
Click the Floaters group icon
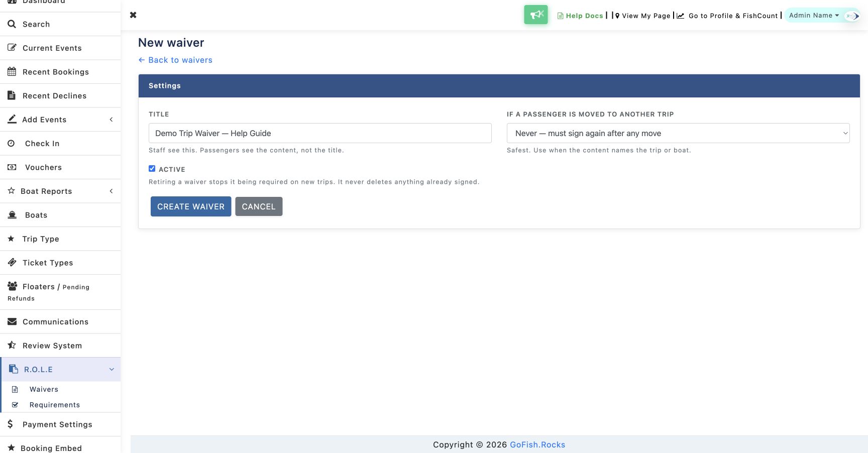(13, 286)
